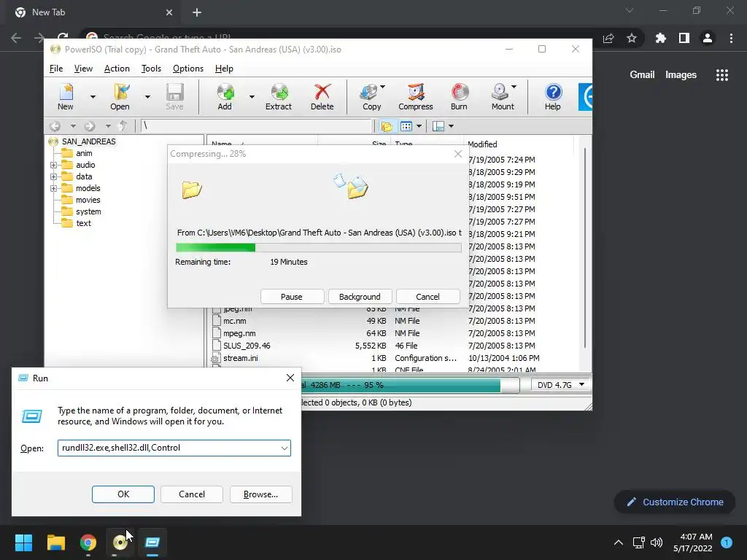
Task: Click Browse... in the Run dialog
Action: [x=260, y=494]
